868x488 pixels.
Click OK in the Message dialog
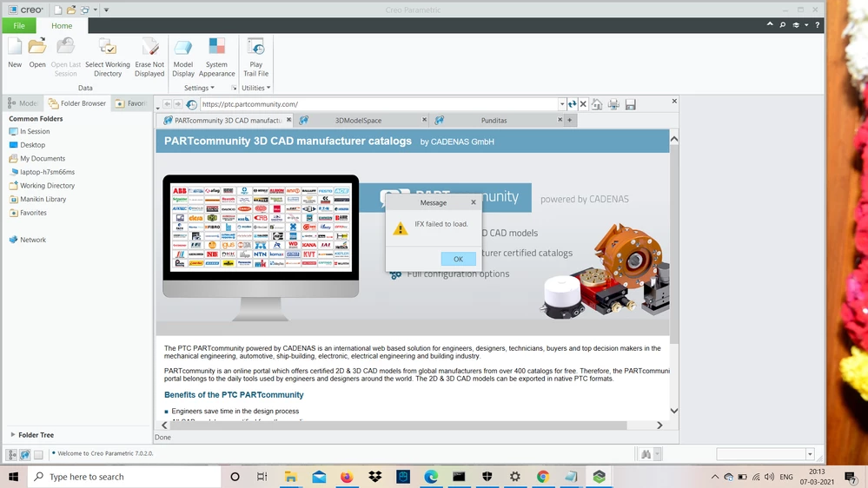click(x=458, y=259)
